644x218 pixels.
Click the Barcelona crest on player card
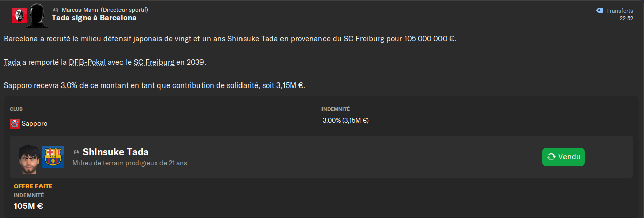point(53,157)
